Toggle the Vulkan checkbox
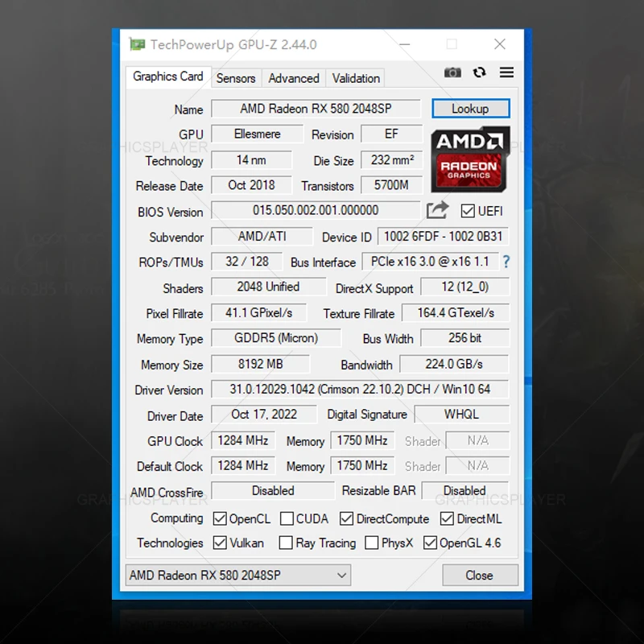Viewport: 644px width, 644px height. pos(220,543)
